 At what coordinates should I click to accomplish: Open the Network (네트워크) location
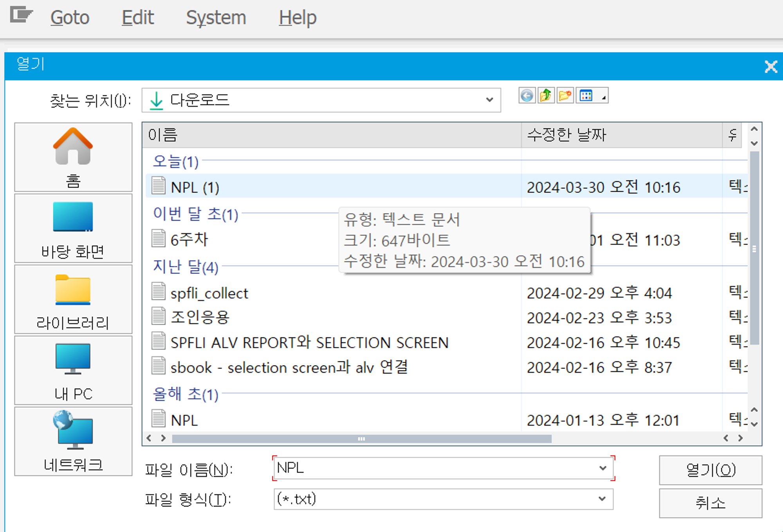pos(73,441)
